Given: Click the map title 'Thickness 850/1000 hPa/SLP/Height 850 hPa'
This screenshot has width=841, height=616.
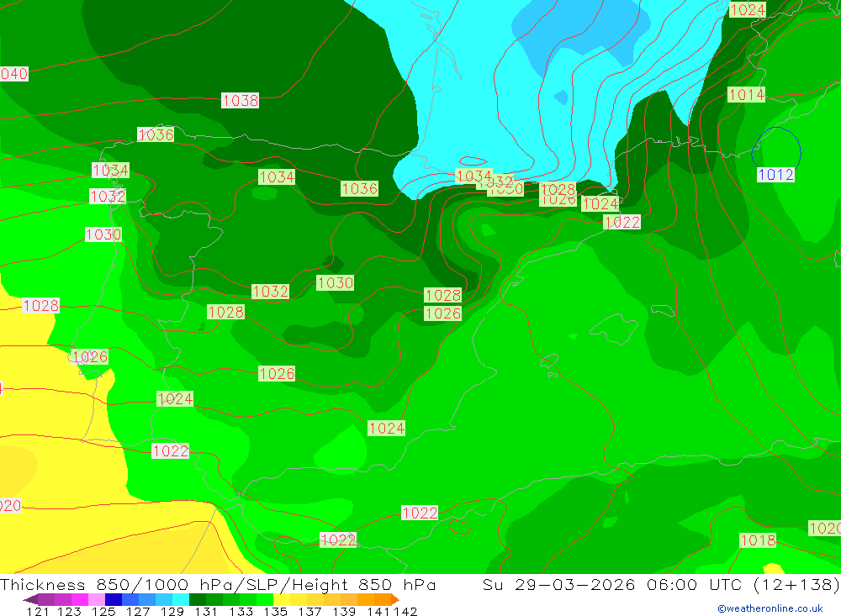Looking at the screenshot, I should 218,584.
